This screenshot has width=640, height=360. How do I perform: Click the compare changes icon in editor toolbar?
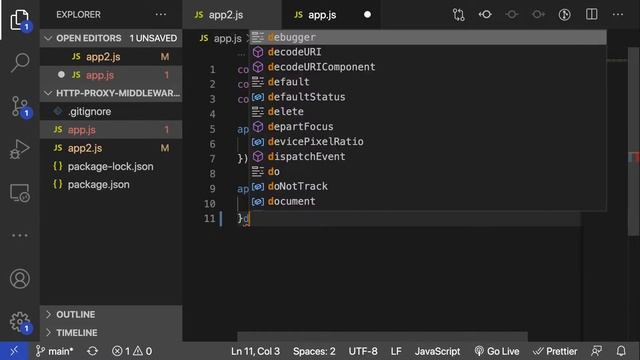click(x=458, y=15)
